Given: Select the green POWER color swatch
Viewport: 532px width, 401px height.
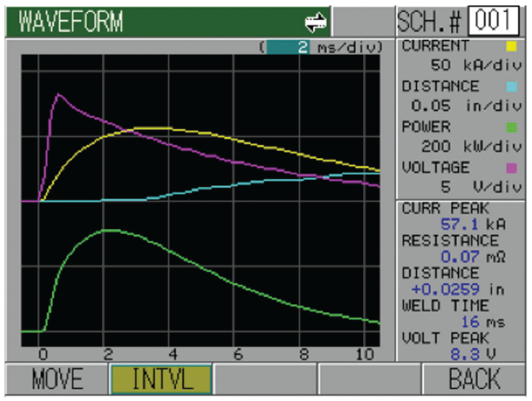Looking at the screenshot, I should click(511, 127).
